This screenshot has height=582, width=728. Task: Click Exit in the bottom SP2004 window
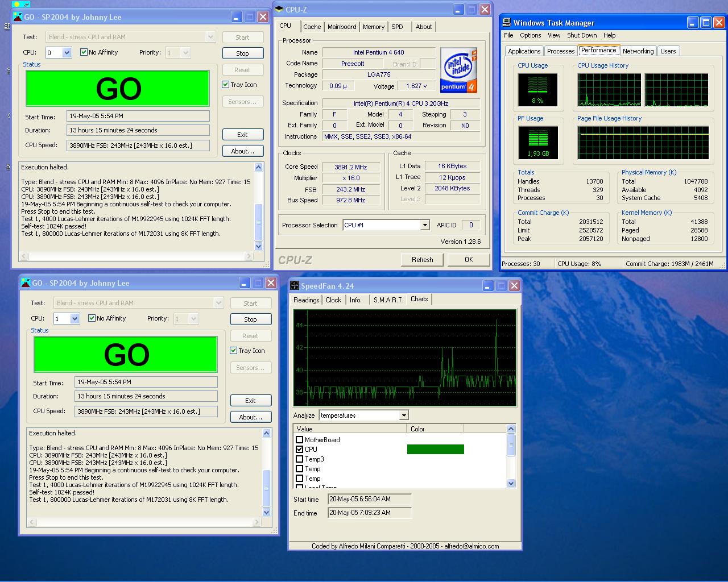pos(251,401)
